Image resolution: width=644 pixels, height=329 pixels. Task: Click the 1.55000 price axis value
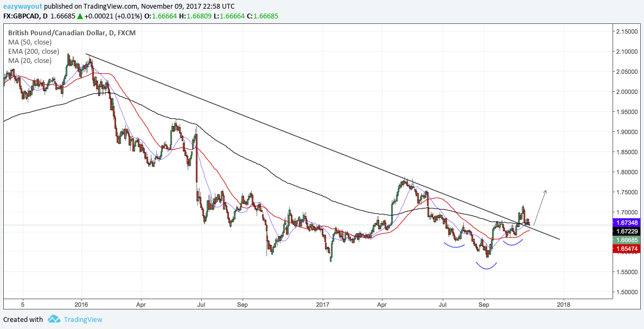pyautogui.click(x=627, y=273)
